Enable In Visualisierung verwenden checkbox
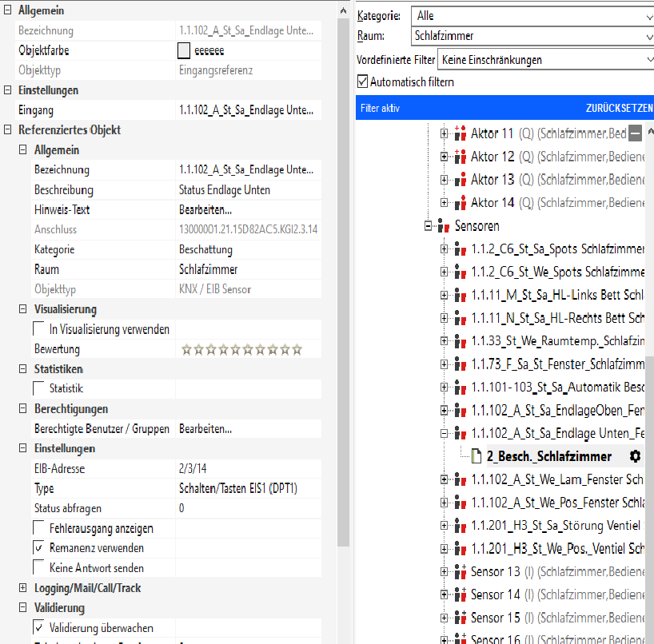654x644 pixels. click(39, 328)
